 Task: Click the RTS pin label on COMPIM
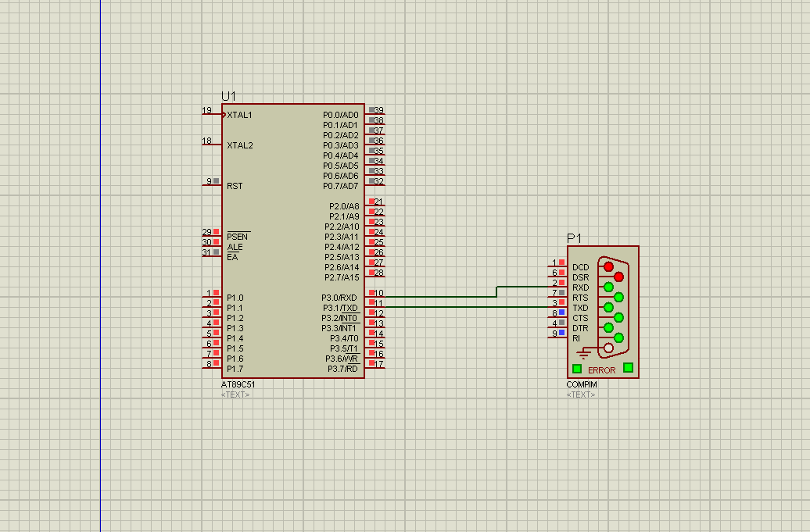[580, 298]
